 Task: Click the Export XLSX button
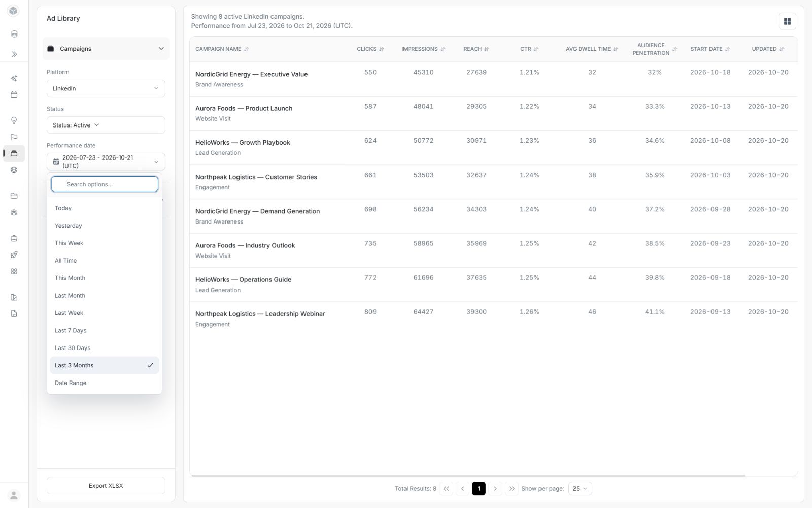[x=106, y=486]
